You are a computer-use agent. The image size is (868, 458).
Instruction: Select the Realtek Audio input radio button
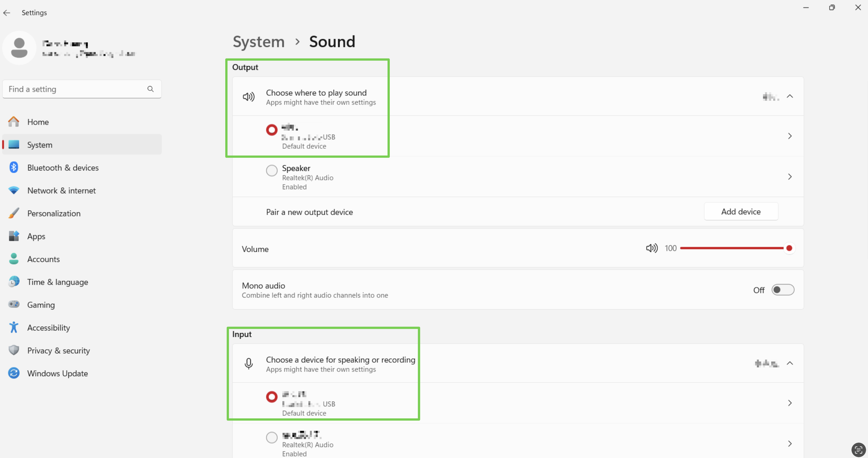coord(272,438)
